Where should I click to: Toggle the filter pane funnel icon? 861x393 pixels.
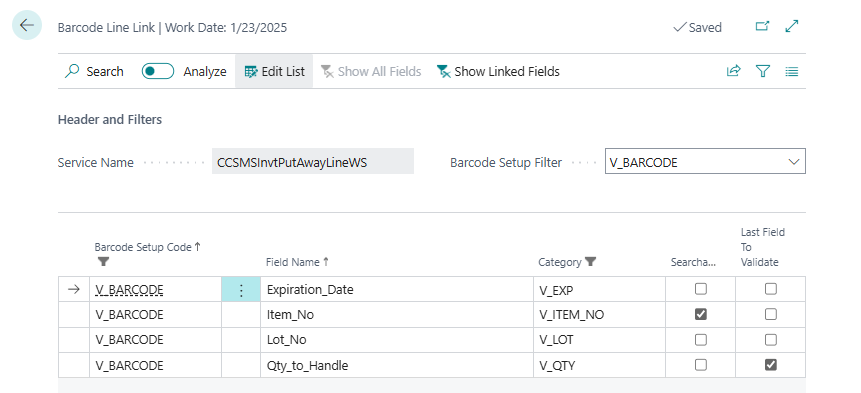[x=763, y=71]
